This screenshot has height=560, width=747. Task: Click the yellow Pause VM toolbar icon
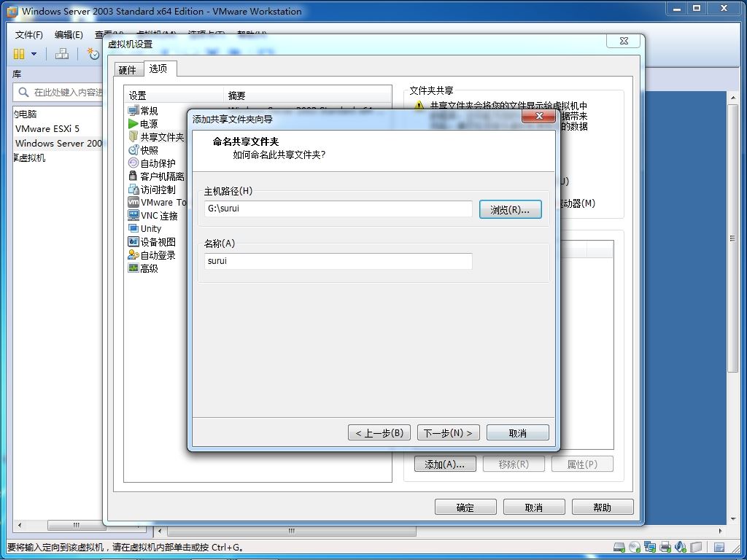tap(19, 54)
